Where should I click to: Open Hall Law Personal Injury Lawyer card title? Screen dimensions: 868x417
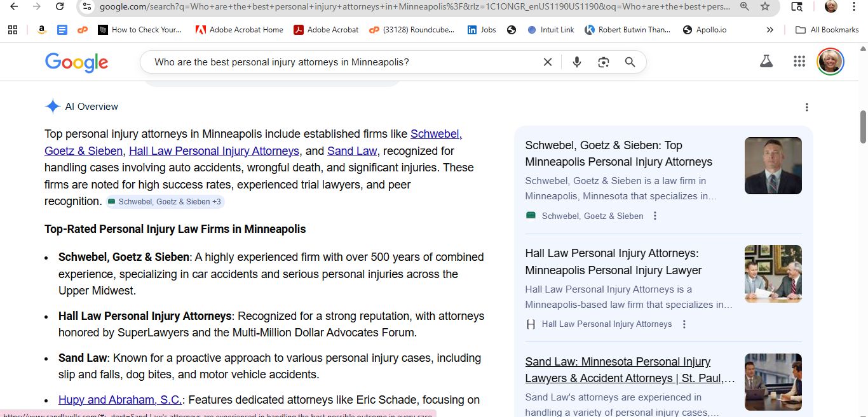[x=614, y=261]
